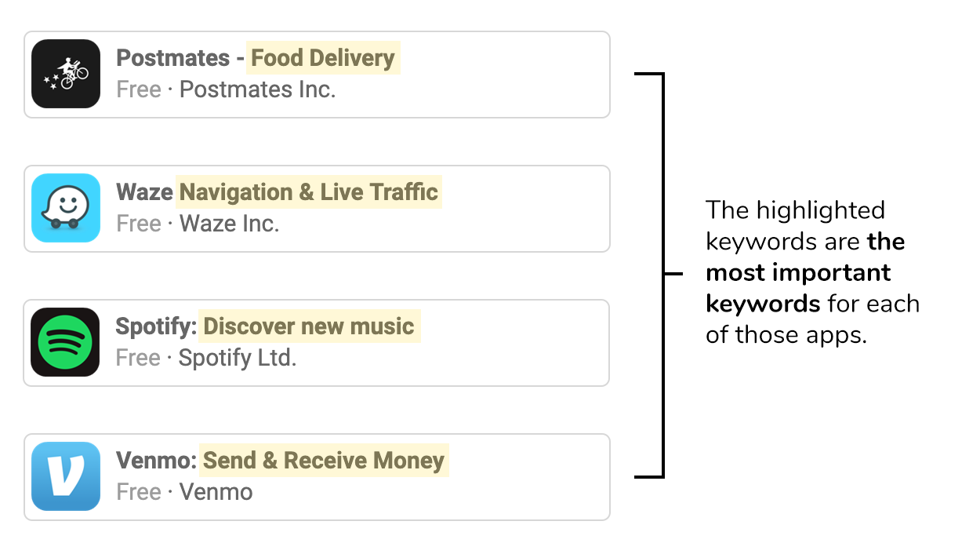Select highlighted Discover new music keyword
The image size is (980, 543).
[309, 326]
